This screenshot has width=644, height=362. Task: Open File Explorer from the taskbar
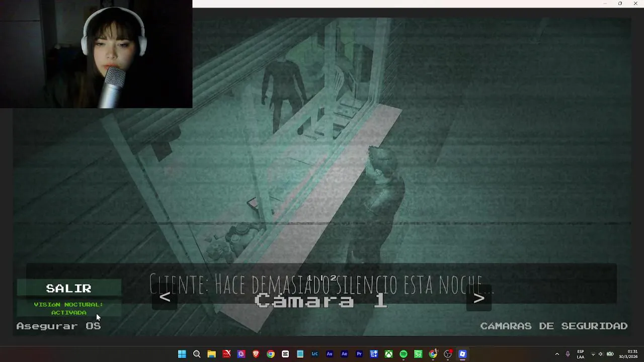click(x=212, y=354)
